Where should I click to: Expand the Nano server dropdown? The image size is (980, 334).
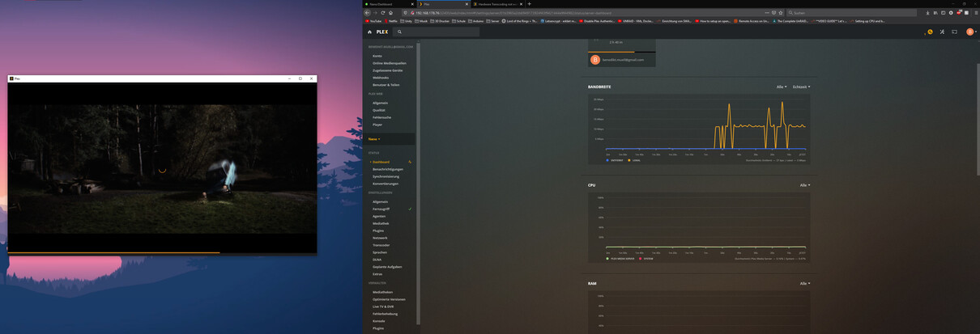point(374,139)
